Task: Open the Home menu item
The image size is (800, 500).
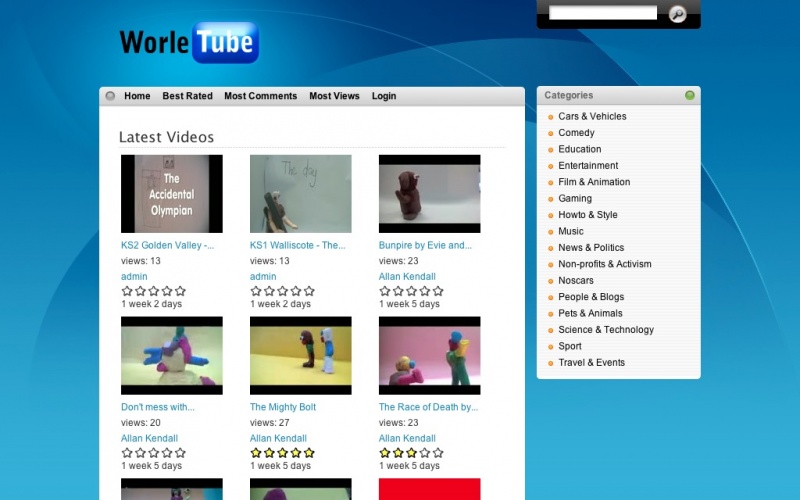Action: 137,96
